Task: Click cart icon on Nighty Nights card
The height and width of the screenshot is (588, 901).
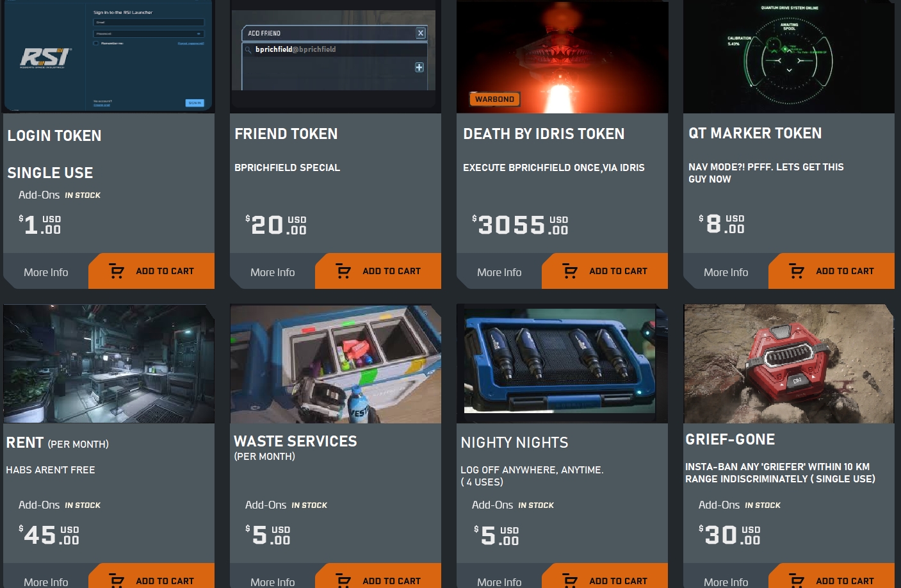Action: click(x=570, y=580)
